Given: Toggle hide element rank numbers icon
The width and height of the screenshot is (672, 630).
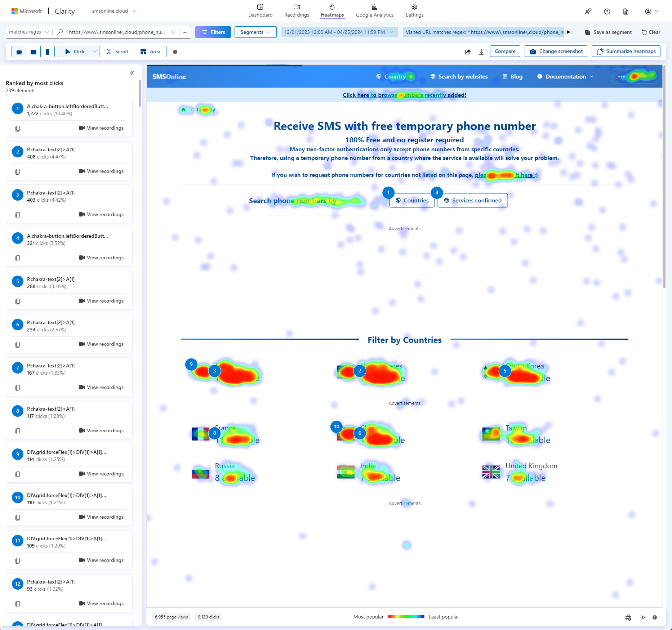Looking at the screenshot, I should 628,617.
